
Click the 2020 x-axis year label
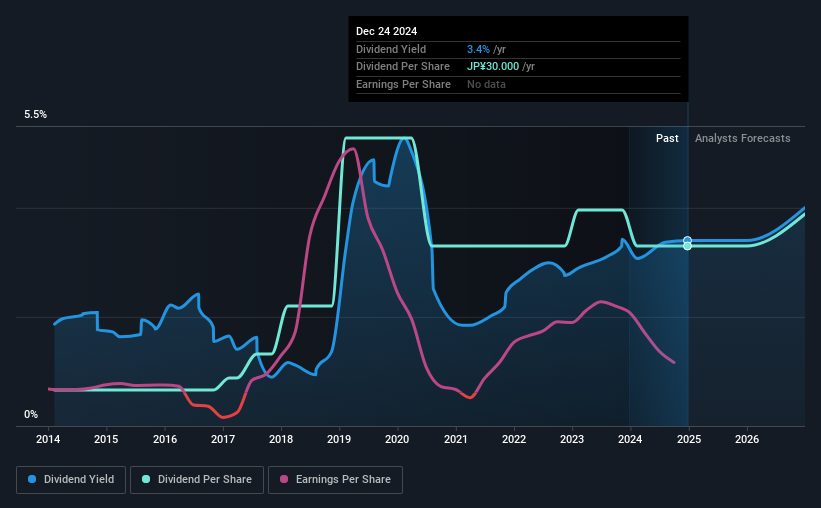click(397, 439)
